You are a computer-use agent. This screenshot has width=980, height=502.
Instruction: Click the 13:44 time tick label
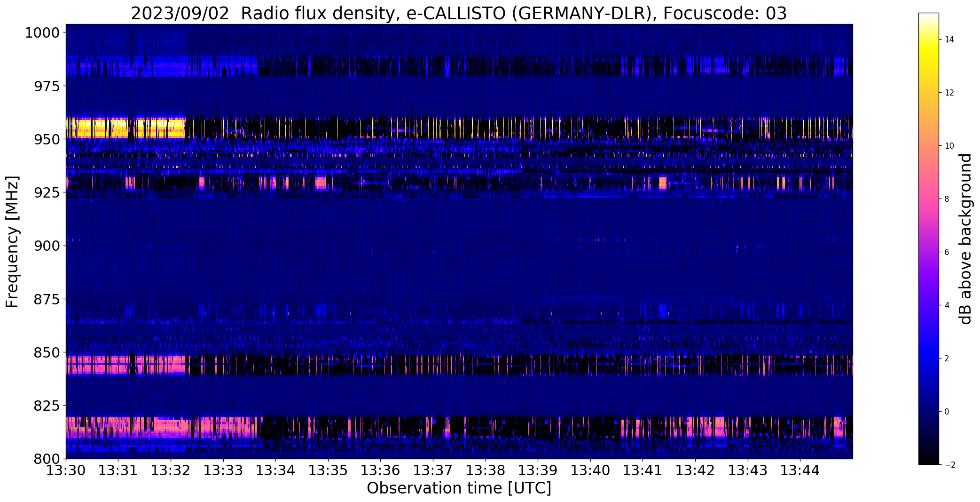(x=800, y=470)
